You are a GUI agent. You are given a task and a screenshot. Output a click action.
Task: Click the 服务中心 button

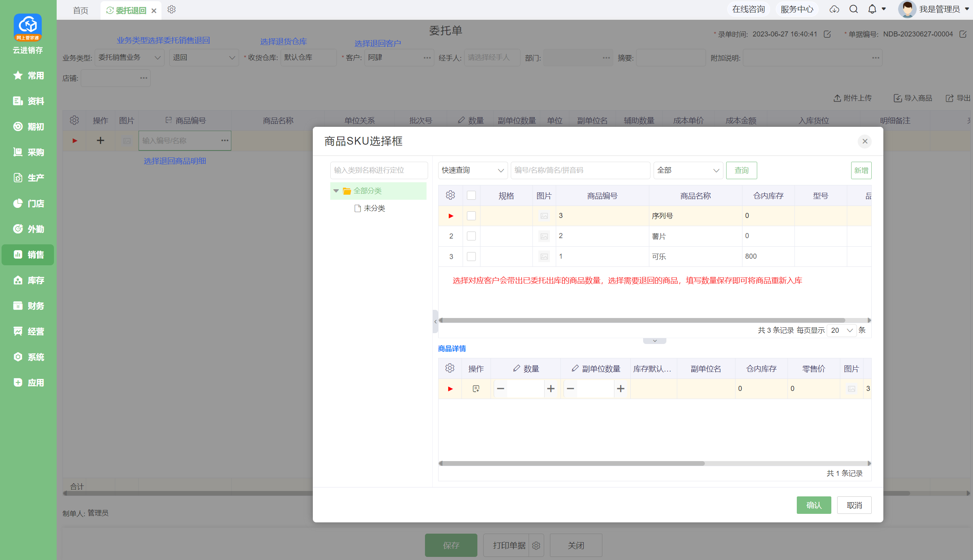click(797, 9)
